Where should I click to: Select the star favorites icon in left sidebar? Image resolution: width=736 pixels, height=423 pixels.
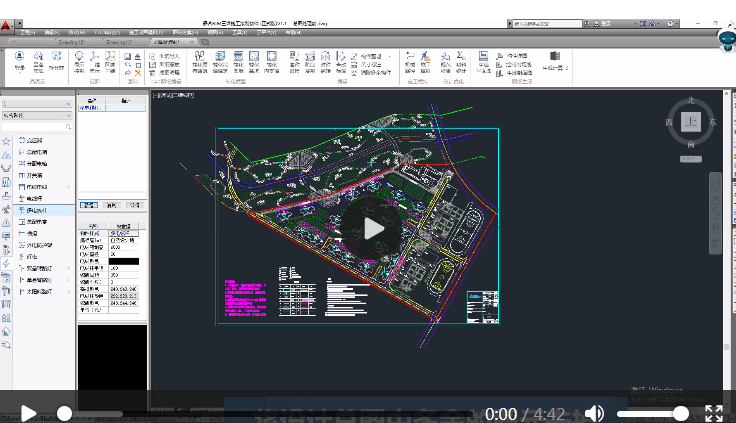click(6, 141)
